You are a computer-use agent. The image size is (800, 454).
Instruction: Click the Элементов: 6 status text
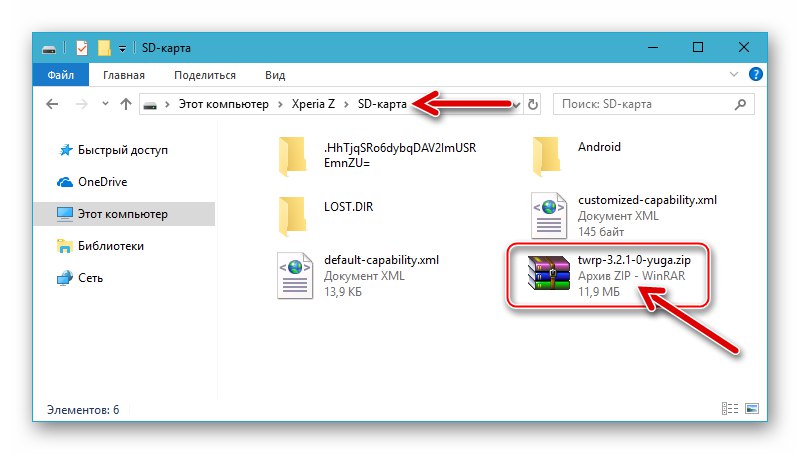coord(83,410)
